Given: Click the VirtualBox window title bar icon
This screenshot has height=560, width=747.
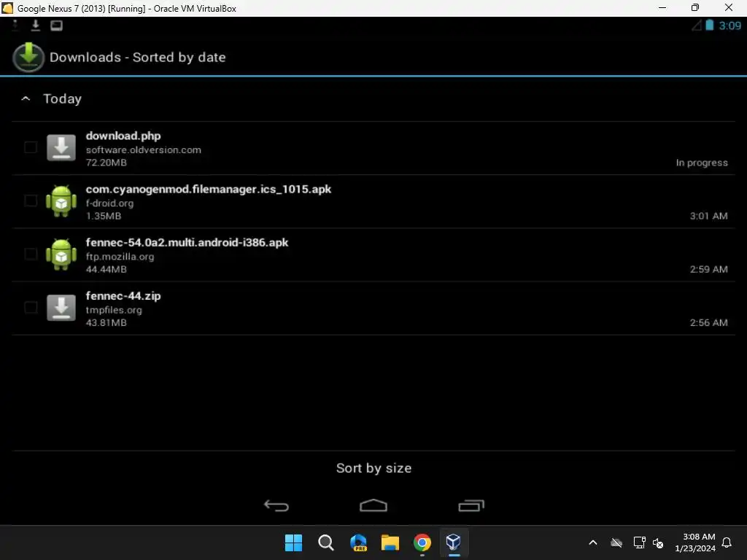Looking at the screenshot, I should point(7,8).
